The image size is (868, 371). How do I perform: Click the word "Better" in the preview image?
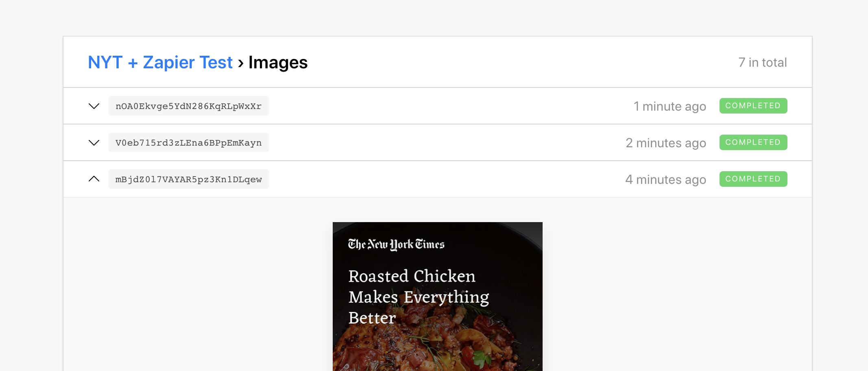(372, 318)
